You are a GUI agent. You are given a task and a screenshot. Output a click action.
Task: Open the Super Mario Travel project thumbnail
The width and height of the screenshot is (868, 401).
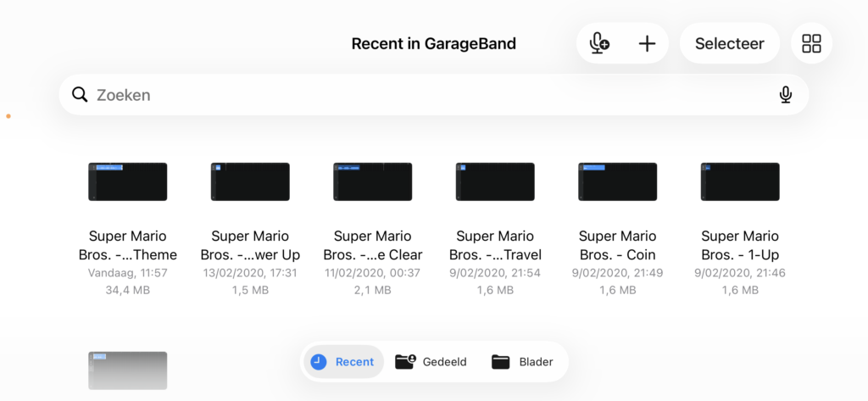pos(495,181)
